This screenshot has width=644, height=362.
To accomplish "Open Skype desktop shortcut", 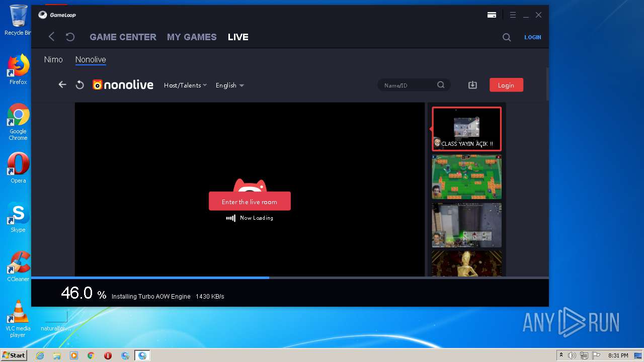I will (x=18, y=217).
